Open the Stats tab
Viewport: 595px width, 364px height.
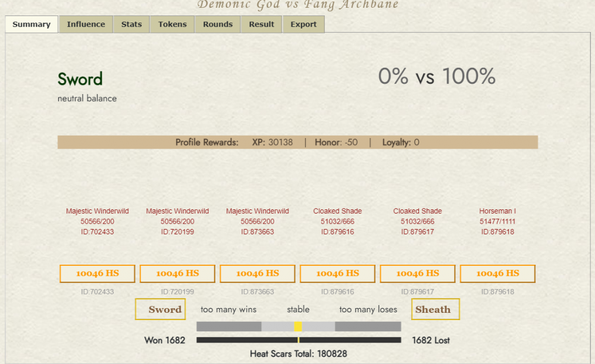[131, 24]
